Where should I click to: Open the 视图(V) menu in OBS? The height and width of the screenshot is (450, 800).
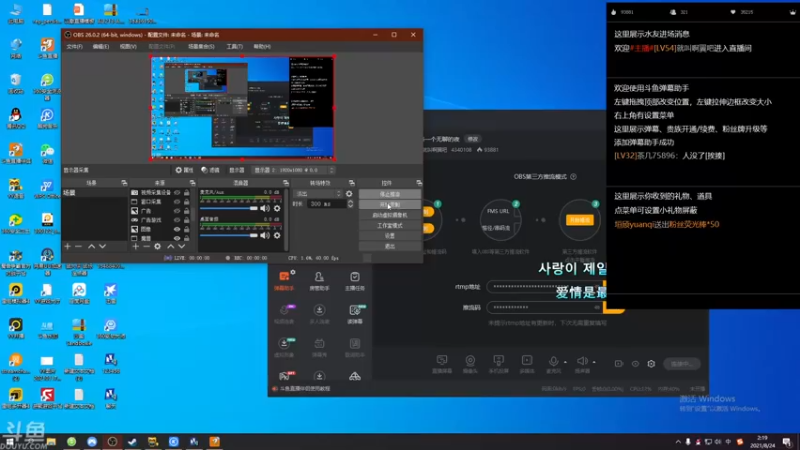128,46
